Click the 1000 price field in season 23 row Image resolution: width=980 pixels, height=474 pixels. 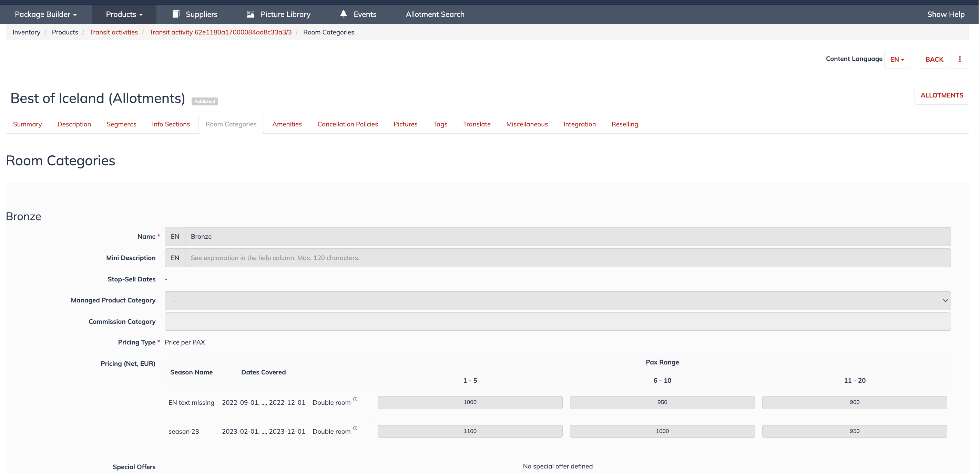[x=662, y=431]
